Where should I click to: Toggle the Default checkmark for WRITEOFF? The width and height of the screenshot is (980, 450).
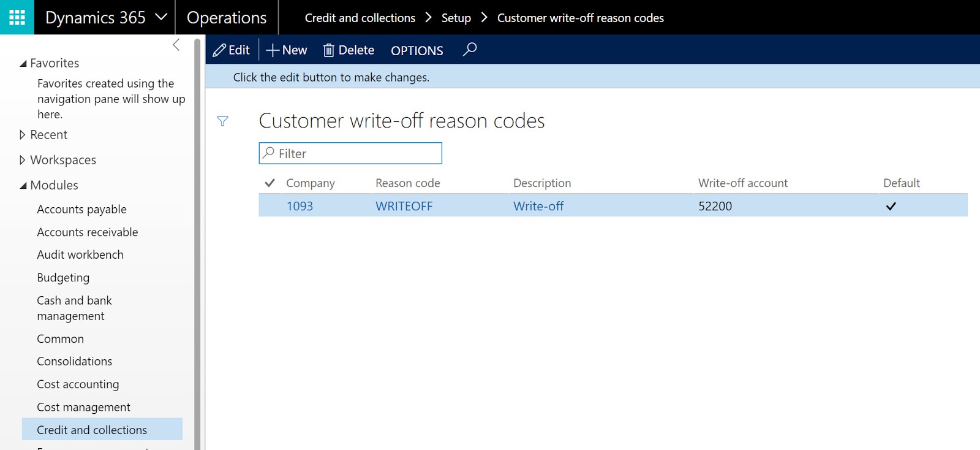tap(891, 207)
